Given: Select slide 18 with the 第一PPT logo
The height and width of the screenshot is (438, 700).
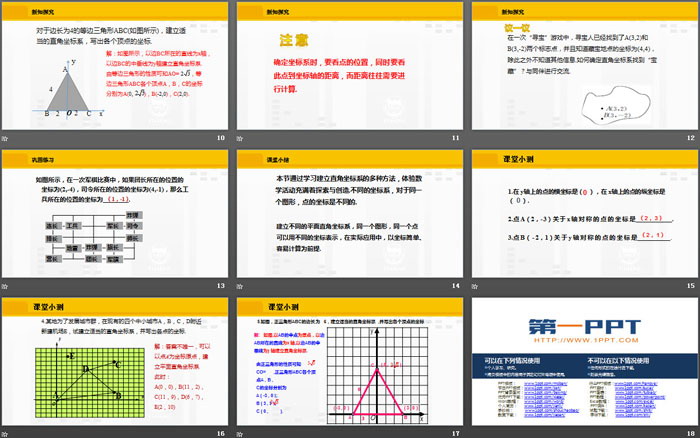Looking at the screenshot, I should click(585, 362).
